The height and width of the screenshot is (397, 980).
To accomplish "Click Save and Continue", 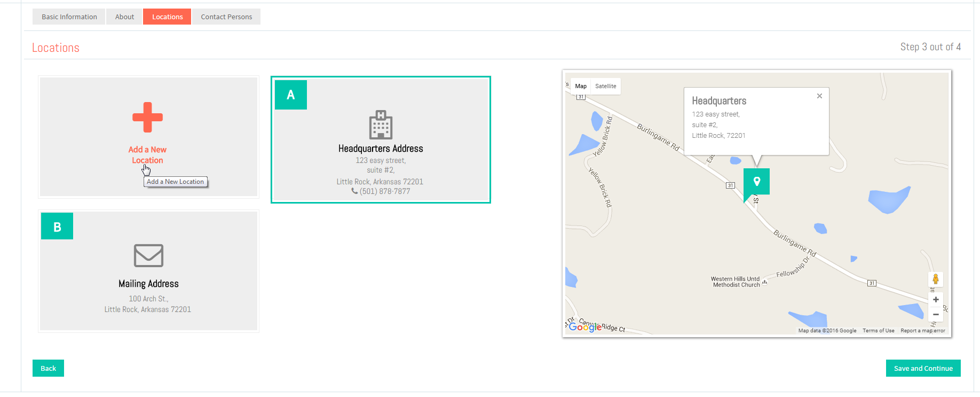I will (x=923, y=368).
